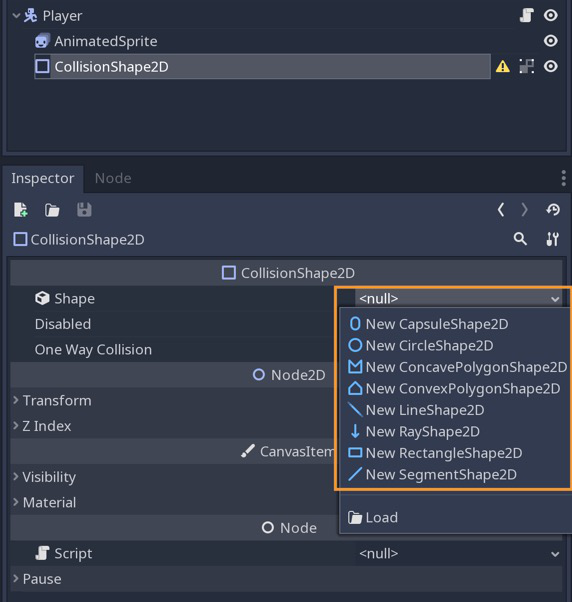Open the object properties tools menu
Viewport: 572px width, 602px height.
point(552,239)
